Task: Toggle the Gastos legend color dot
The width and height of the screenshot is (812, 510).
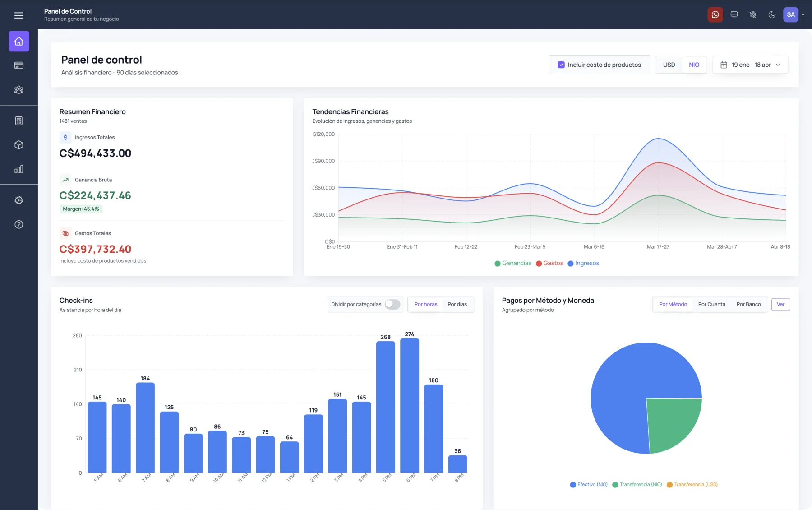Action: click(539, 264)
